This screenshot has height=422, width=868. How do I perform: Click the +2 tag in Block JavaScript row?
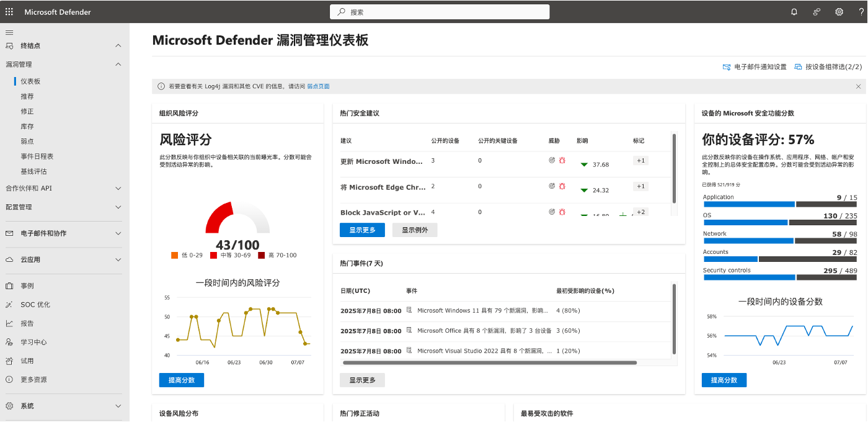click(640, 212)
